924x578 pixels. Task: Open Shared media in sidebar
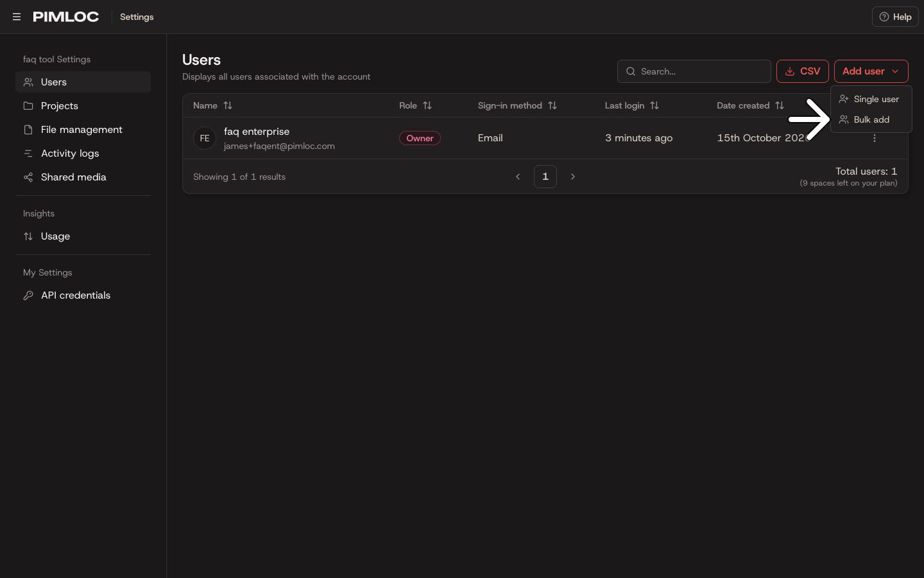83,177
